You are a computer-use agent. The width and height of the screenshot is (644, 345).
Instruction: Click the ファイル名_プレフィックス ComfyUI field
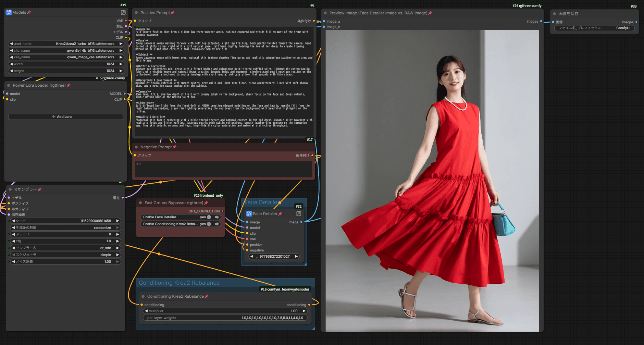pos(594,28)
